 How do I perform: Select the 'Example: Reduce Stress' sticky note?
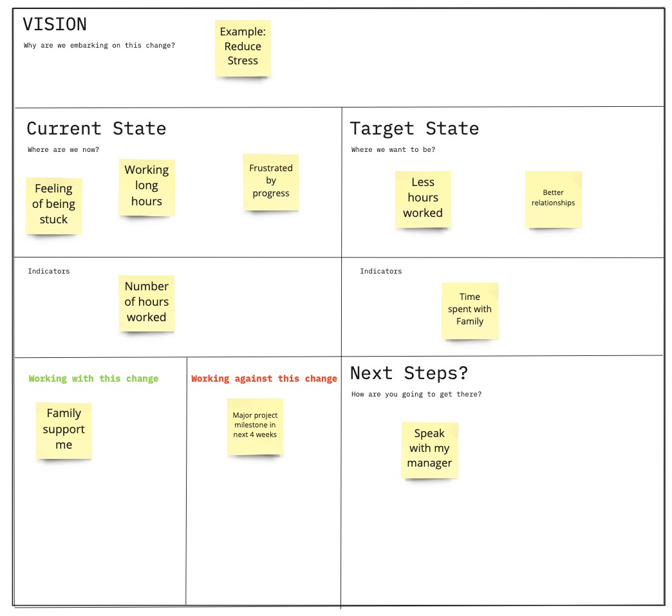pos(243,48)
